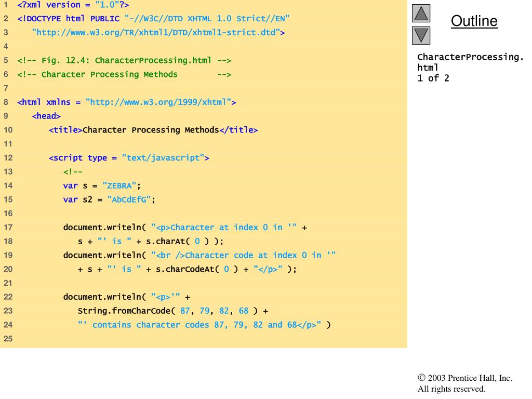Click the String.fromCharCode( 87, 79, 82, 68 ) line

coord(172,311)
